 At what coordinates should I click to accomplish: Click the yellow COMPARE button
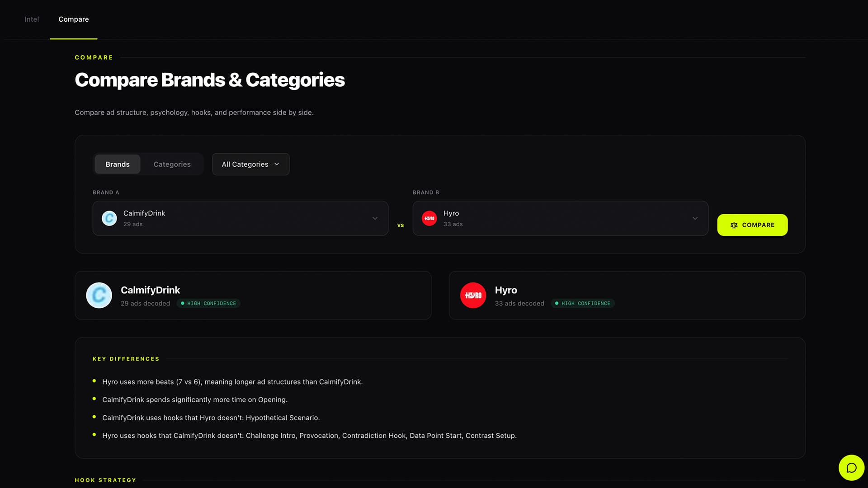tap(752, 225)
